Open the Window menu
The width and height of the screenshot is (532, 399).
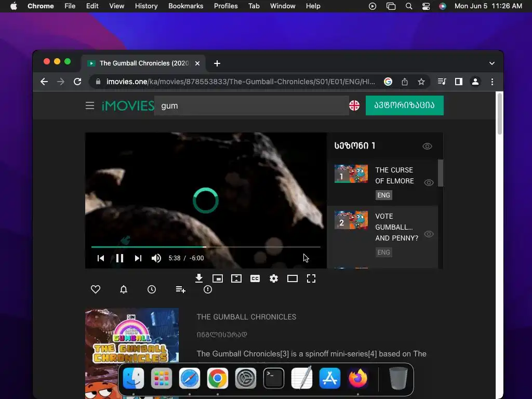[x=283, y=6]
